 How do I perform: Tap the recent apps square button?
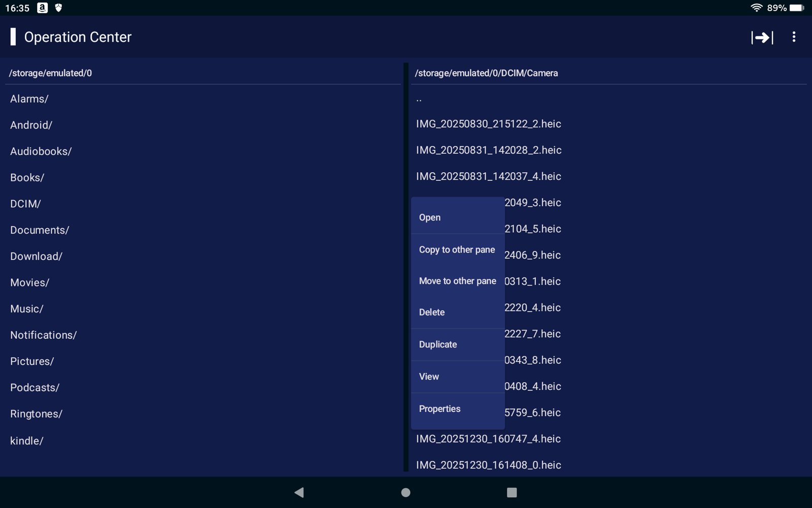coord(512,492)
